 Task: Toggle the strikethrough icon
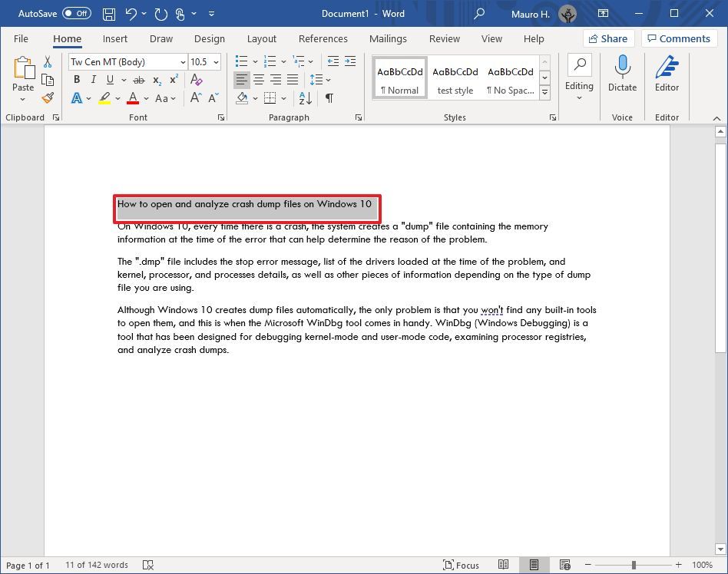138,79
